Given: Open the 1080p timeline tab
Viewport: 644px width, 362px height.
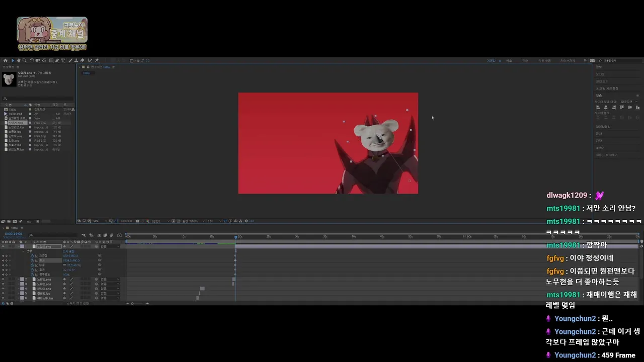Looking at the screenshot, I should click(x=14, y=228).
